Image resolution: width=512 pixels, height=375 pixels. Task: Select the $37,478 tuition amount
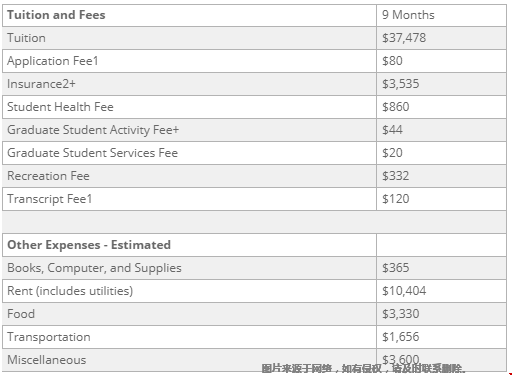404,38
